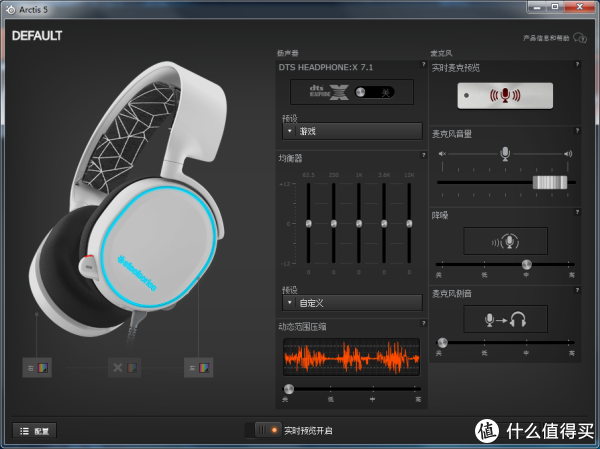
Task: Click the mic sidetone mic-to-headphone icon
Action: [505, 319]
